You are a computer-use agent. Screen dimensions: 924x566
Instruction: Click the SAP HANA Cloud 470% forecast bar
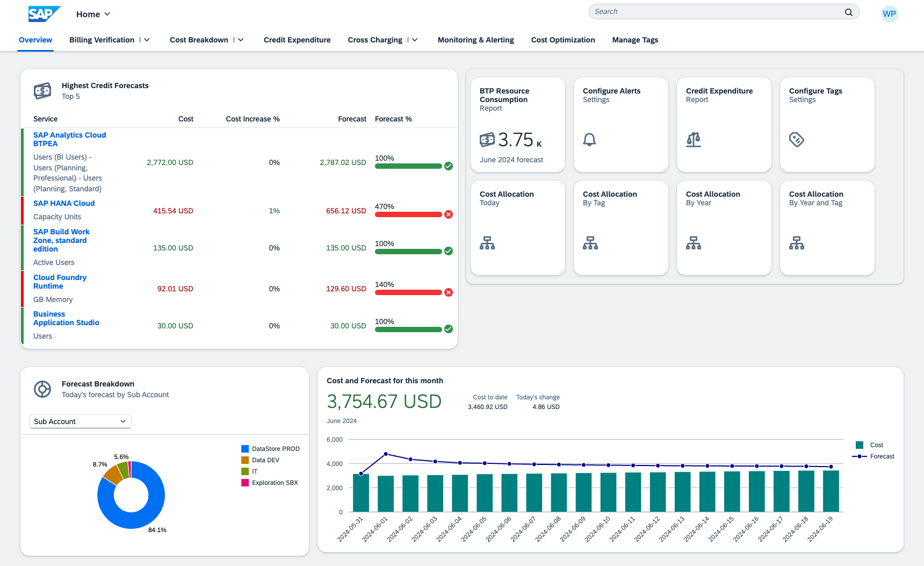coord(408,214)
